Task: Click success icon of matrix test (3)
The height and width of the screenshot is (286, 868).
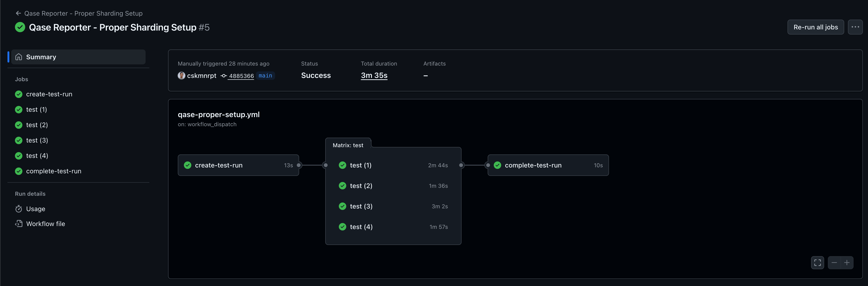Action: pyautogui.click(x=342, y=206)
